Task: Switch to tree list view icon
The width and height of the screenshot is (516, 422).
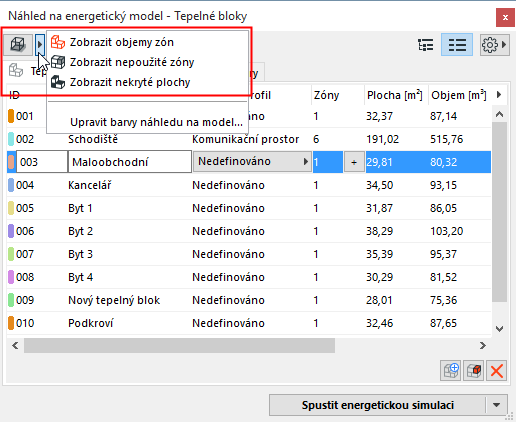Action: (x=426, y=45)
